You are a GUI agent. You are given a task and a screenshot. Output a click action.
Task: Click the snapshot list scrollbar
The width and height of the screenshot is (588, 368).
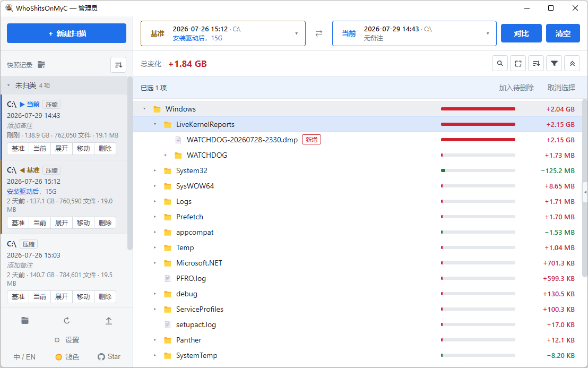(129, 163)
